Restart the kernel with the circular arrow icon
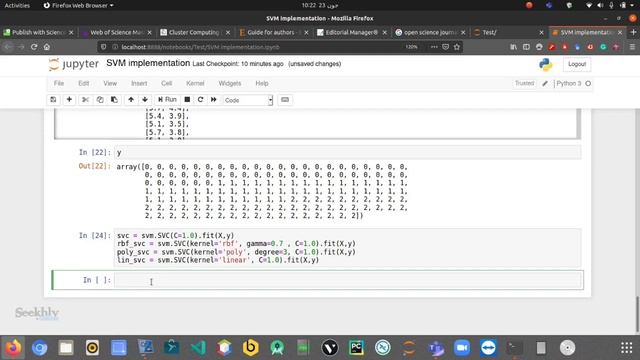This screenshot has height=360, width=640. [200, 100]
